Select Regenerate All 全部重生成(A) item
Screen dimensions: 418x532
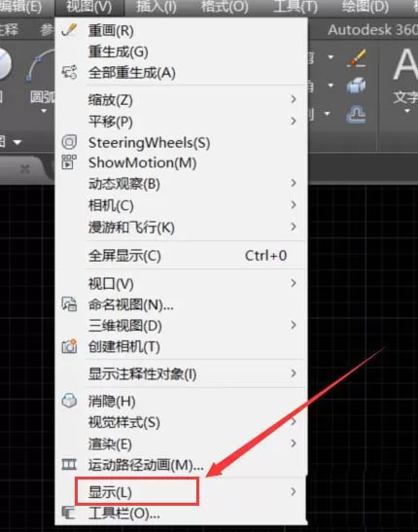pyautogui.click(x=182, y=73)
